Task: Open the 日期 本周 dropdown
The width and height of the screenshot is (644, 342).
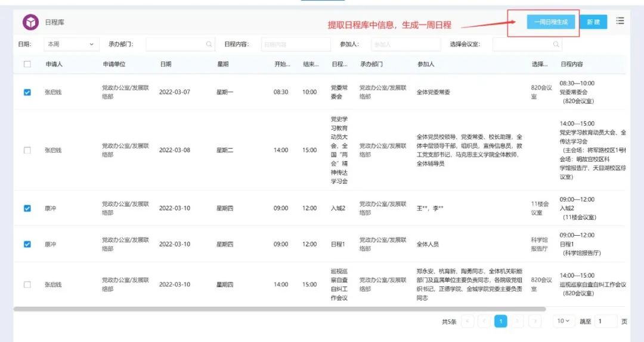Action: pyautogui.click(x=72, y=44)
